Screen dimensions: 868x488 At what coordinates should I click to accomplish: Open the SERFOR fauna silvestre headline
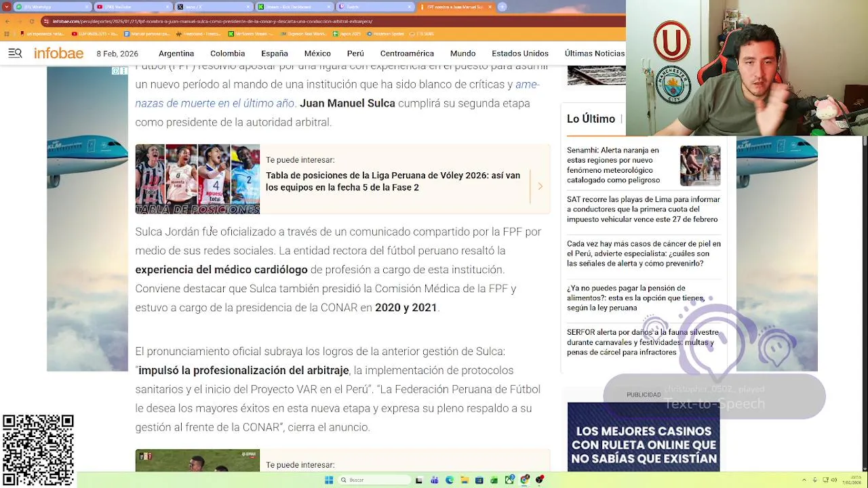point(643,342)
